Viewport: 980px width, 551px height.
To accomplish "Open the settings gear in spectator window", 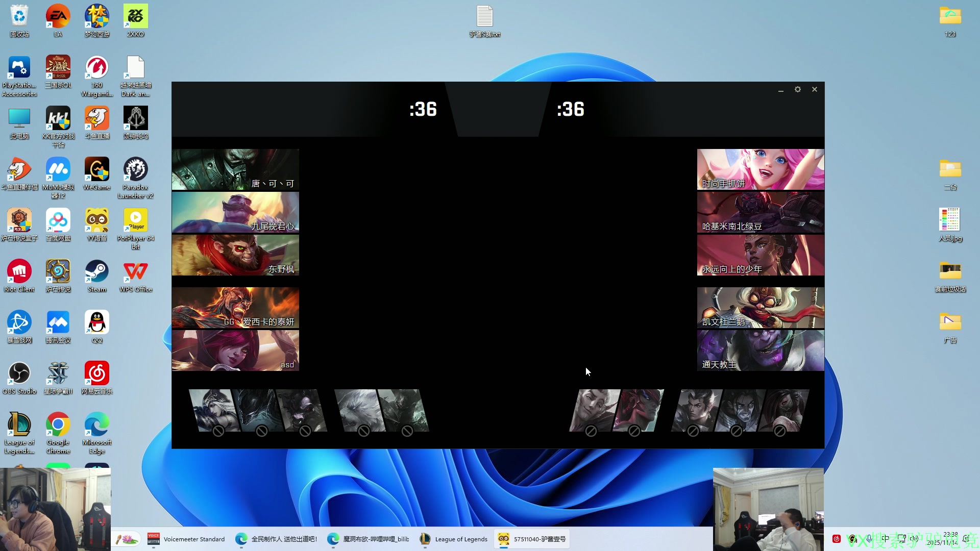I will (798, 89).
